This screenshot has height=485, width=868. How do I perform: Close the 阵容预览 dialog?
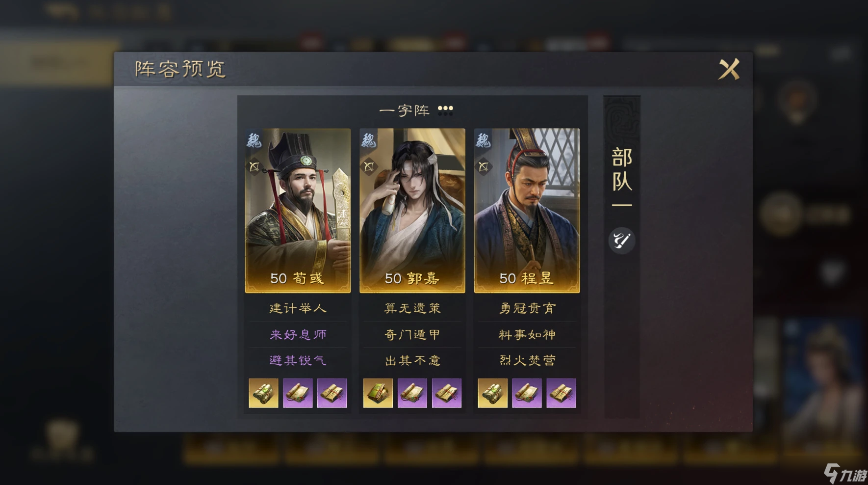729,69
